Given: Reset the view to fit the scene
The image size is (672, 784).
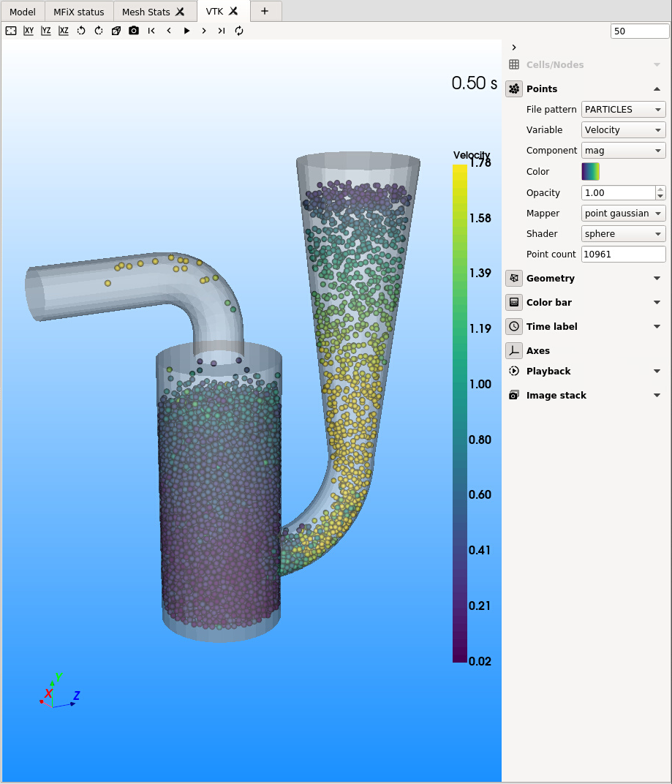Looking at the screenshot, I should pyautogui.click(x=11, y=31).
